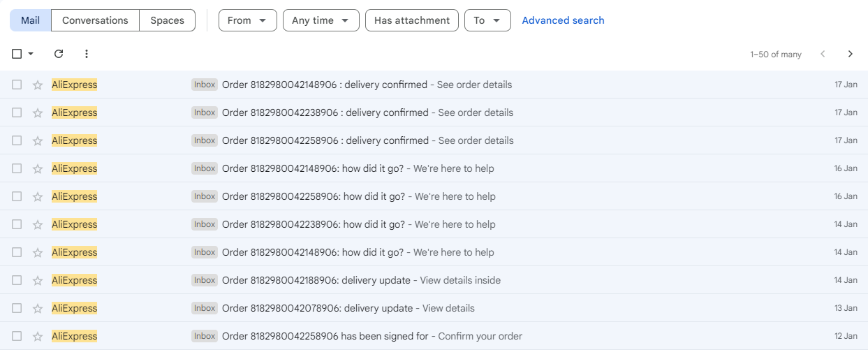868x350 pixels.
Task: Open the From filter dropdown
Action: click(248, 20)
